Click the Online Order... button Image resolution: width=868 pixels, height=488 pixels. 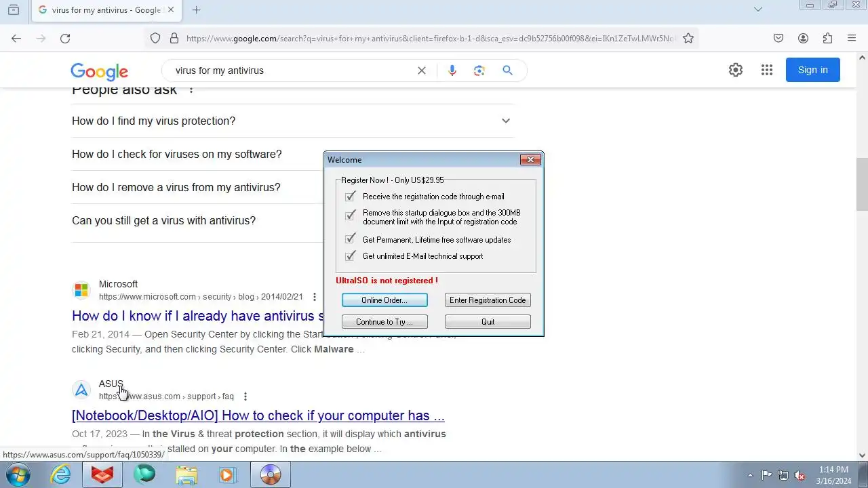384,300
